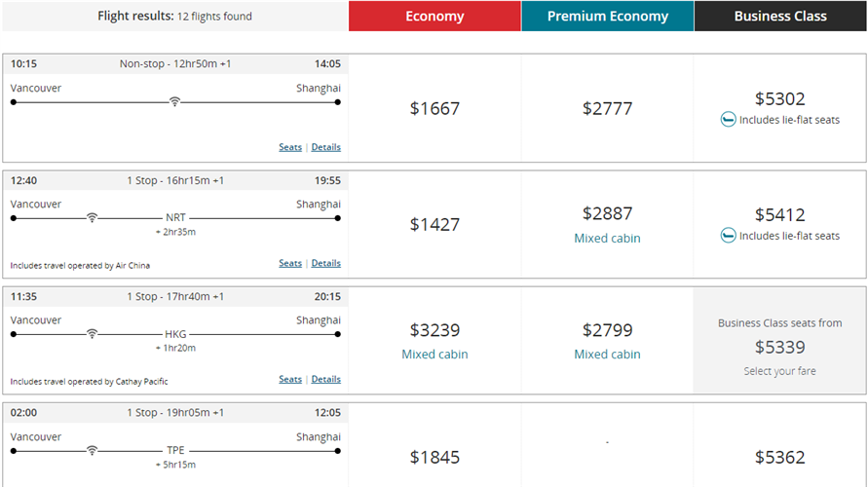The image size is (868, 487).
Task: Click Wi-Fi icon on the NRT stopover flight
Action: 92,217
